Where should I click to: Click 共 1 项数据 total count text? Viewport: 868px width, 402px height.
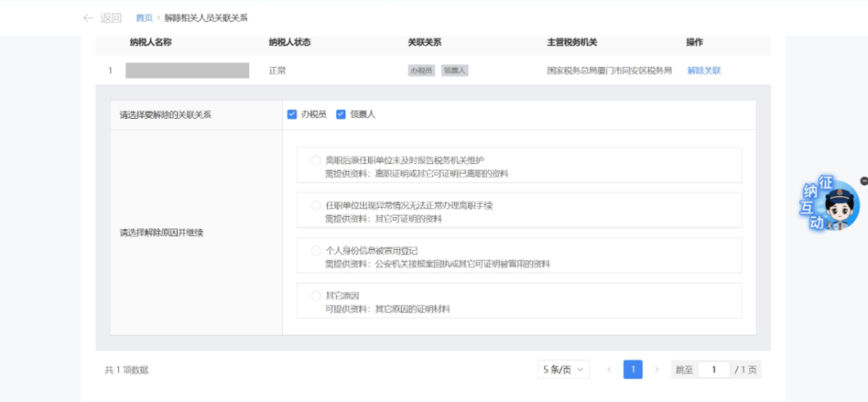(126, 370)
